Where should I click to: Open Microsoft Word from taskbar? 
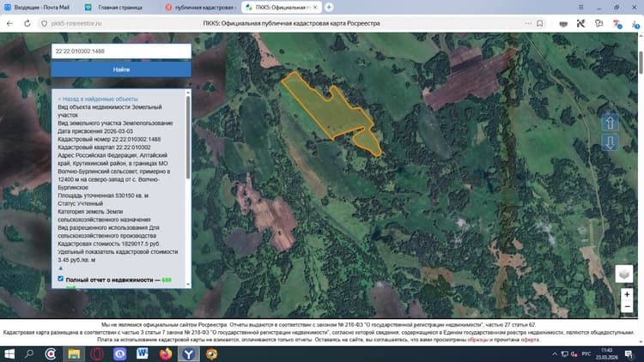point(143,353)
